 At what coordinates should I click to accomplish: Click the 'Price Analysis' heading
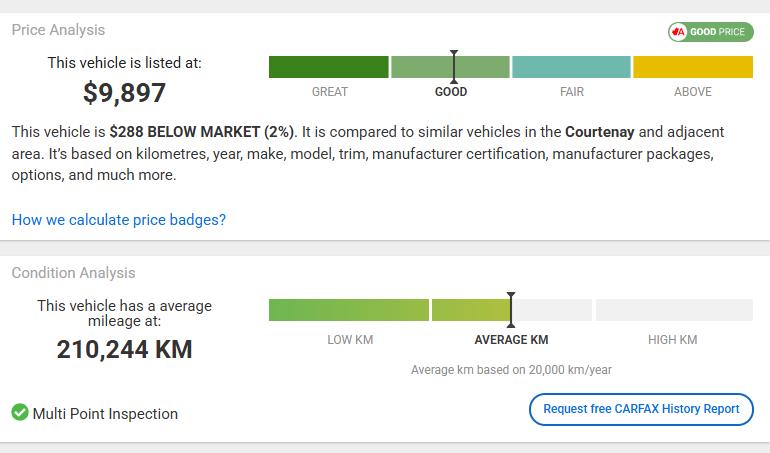(58, 30)
